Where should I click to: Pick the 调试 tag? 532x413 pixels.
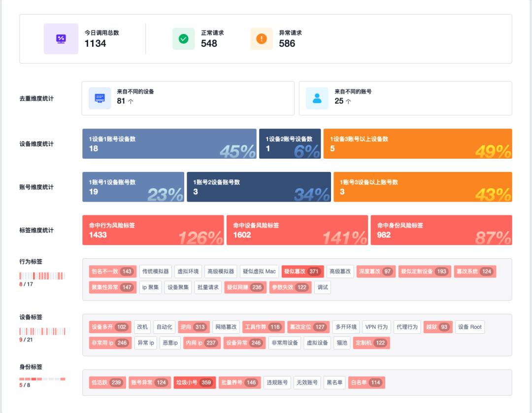(x=323, y=287)
